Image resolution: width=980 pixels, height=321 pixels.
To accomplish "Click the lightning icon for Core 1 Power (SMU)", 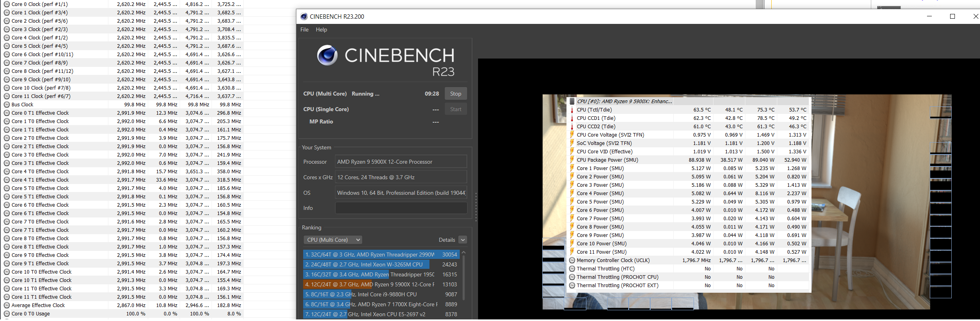I will [x=572, y=168].
